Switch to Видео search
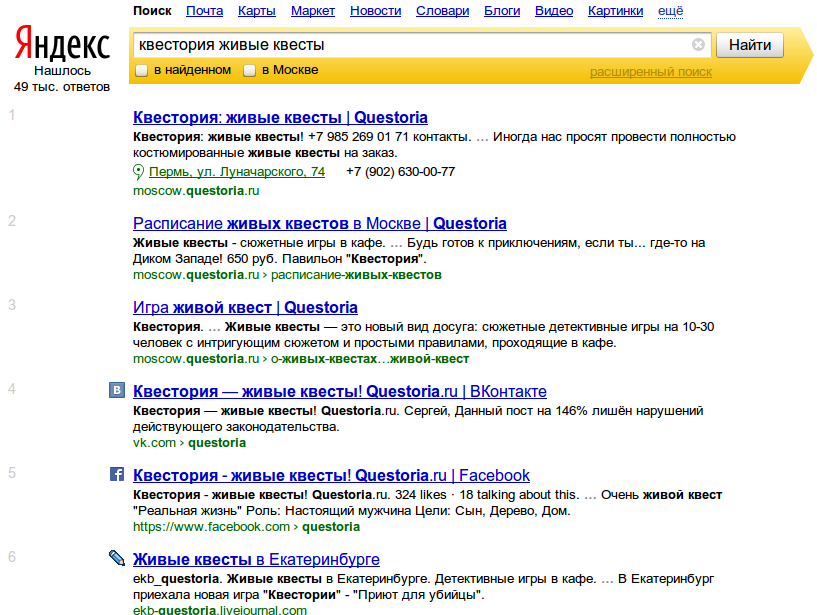The height and width of the screenshot is (615, 817). pyautogui.click(x=554, y=11)
